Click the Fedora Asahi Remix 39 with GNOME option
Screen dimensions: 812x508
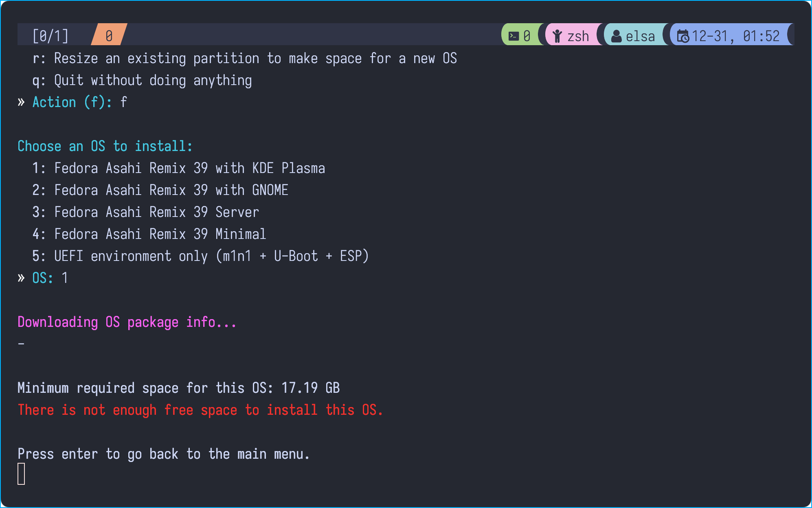point(171,190)
